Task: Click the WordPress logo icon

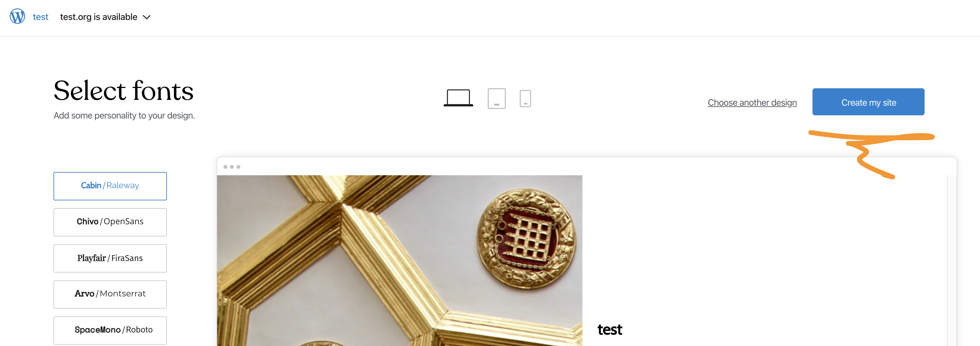Action: [x=17, y=17]
